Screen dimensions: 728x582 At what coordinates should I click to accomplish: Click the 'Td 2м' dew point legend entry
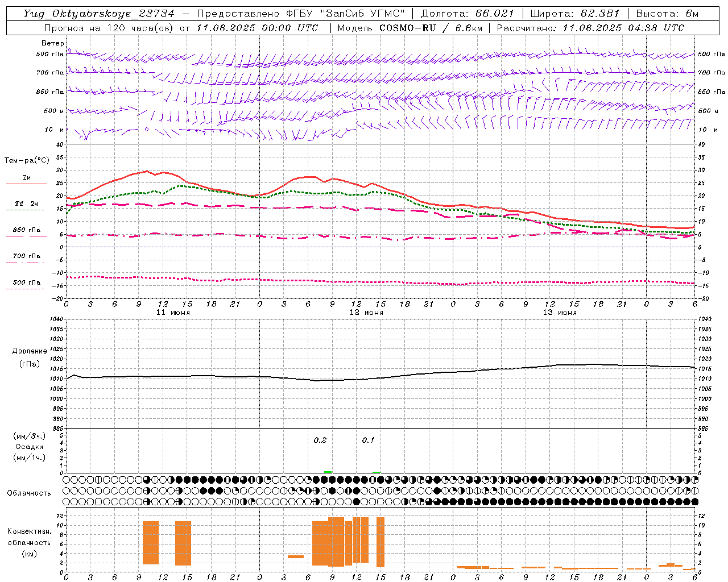[x=27, y=203]
